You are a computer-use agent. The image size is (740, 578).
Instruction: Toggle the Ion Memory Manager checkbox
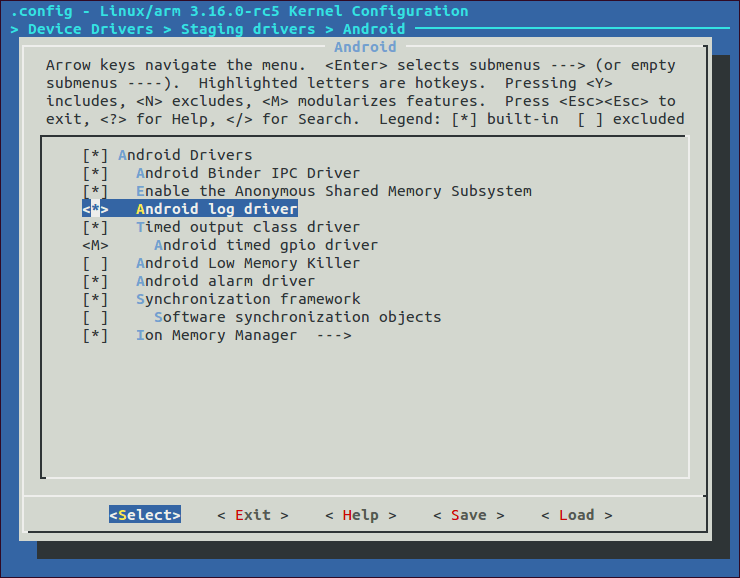95,335
